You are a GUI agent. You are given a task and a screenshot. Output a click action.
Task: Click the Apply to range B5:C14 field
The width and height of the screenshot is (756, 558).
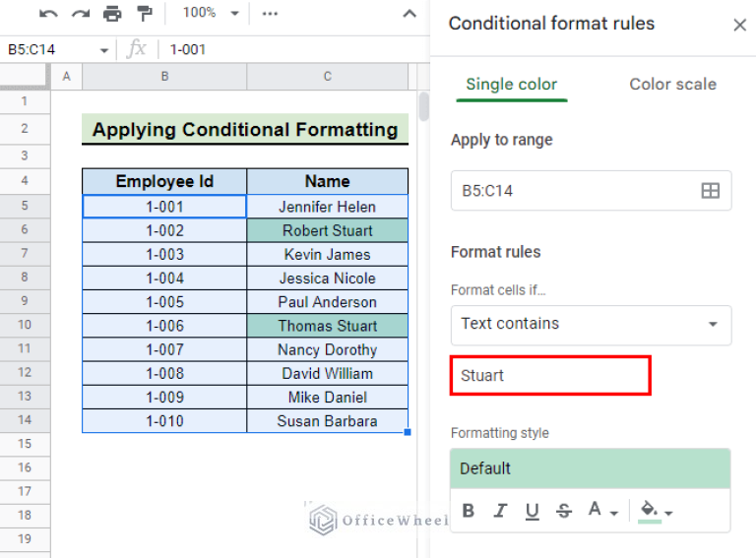(x=591, y=190)
